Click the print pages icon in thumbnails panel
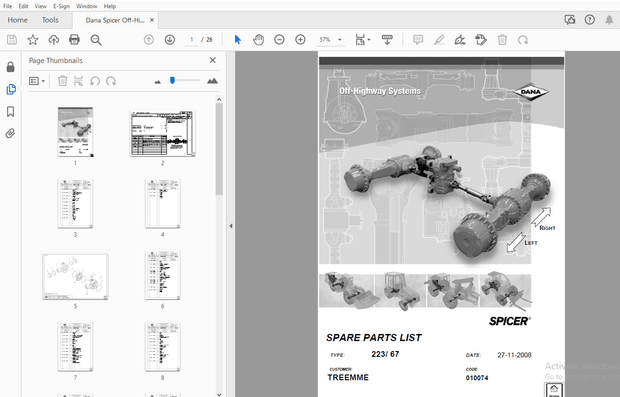 click(79, 81)
